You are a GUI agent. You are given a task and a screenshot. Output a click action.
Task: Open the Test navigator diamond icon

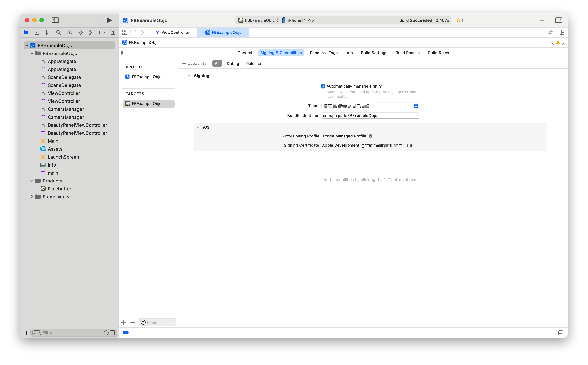point(80,32)
